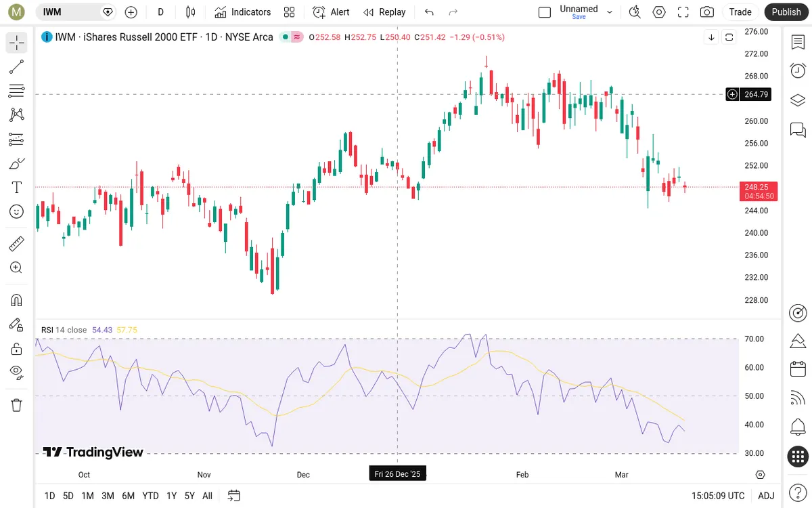Remove drawings with trash icon
Image resolution: width=812 pixels, height=508 pixels.
(x=17, y=405)
